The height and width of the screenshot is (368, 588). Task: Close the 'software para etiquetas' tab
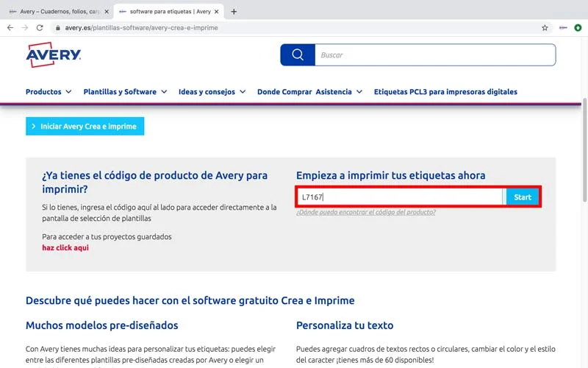pos(216,12)
